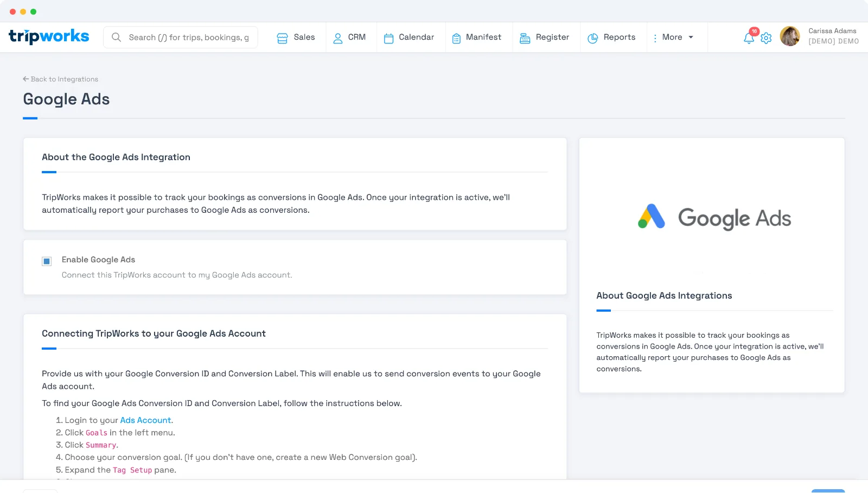Viewport: 868px width, 493px height.
Task: Click macOS red close window dot
Action: coord(12,11)
